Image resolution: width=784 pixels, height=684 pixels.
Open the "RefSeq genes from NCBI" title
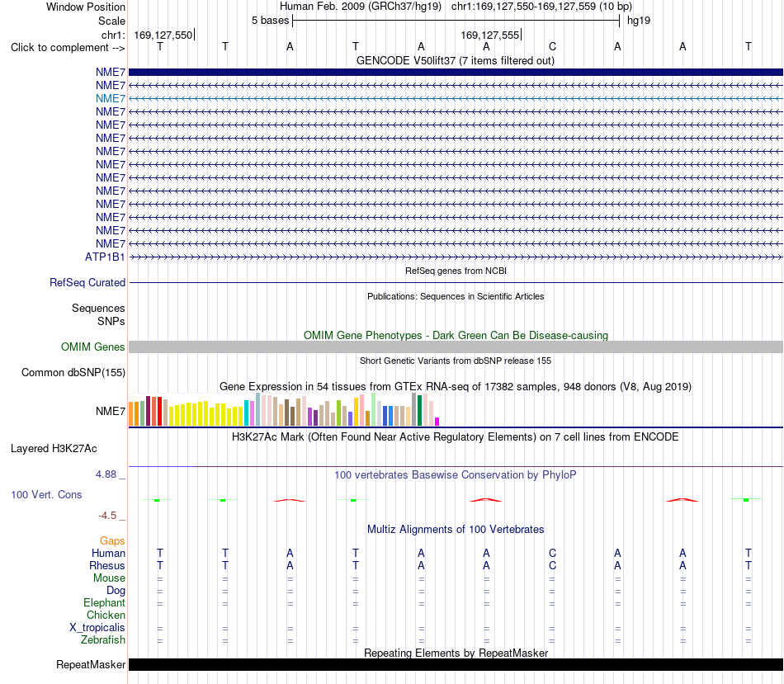click(456, 271)
